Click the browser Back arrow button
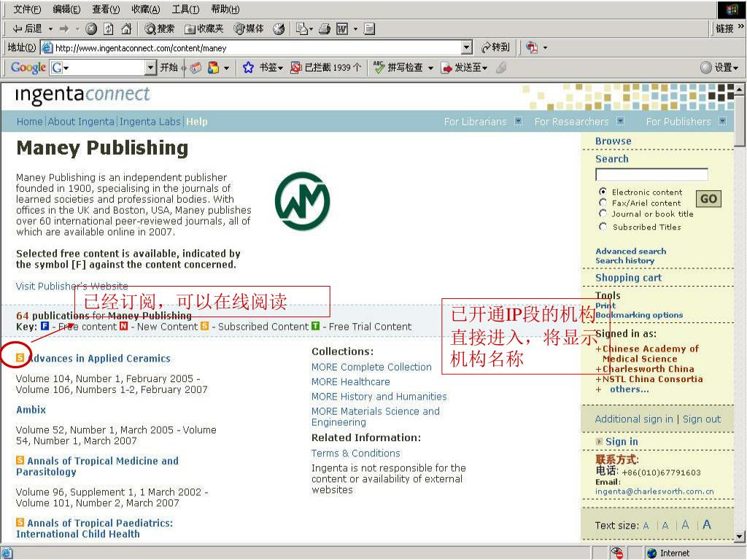The width and height of the screenshot is (747, 560). [x=27, y=29]
